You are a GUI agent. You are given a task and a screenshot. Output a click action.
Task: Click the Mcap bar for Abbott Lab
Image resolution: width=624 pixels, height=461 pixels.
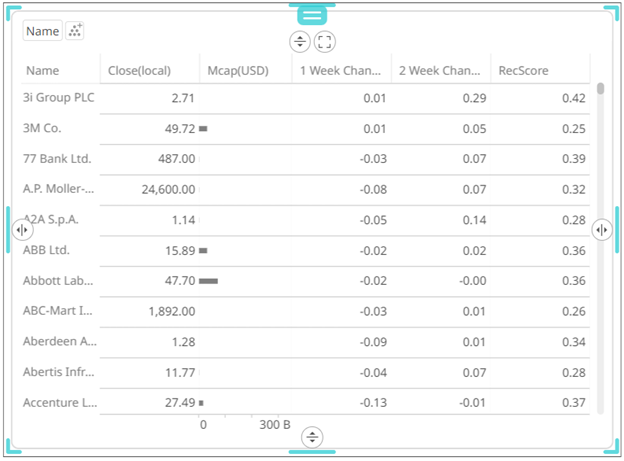(x=209, y=281)
